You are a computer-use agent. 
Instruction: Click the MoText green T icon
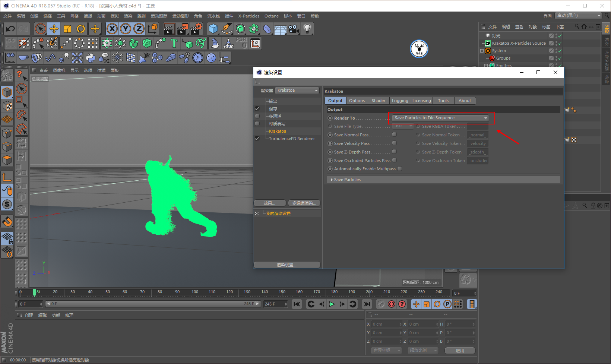(x=174, y=43)
